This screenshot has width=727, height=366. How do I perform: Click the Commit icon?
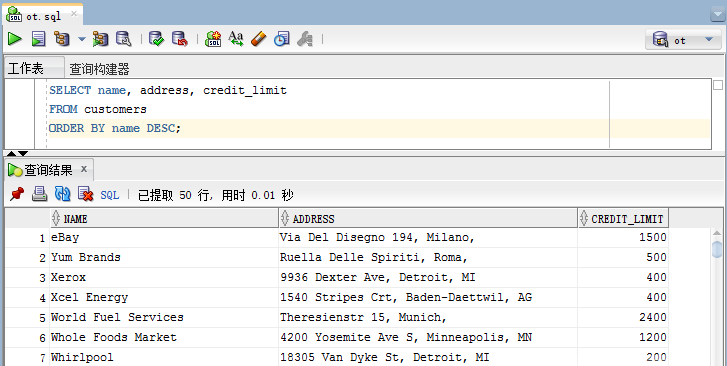(x=156, y=39)
